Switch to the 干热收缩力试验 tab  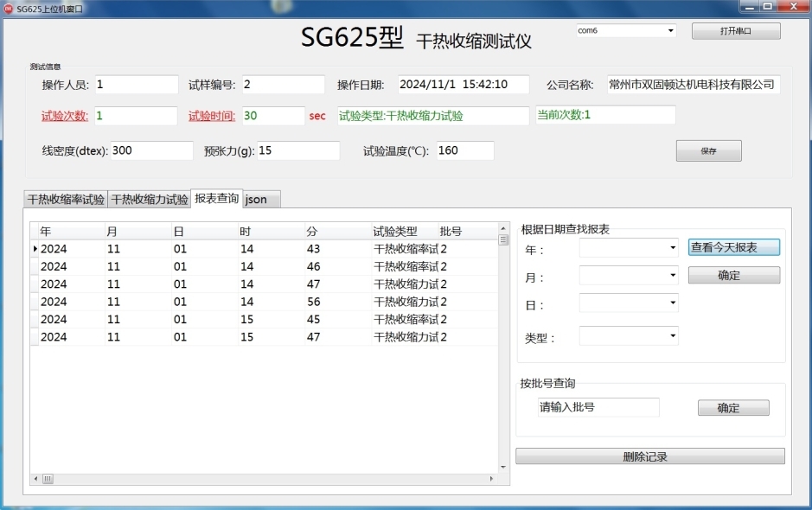tap(149, 200)
